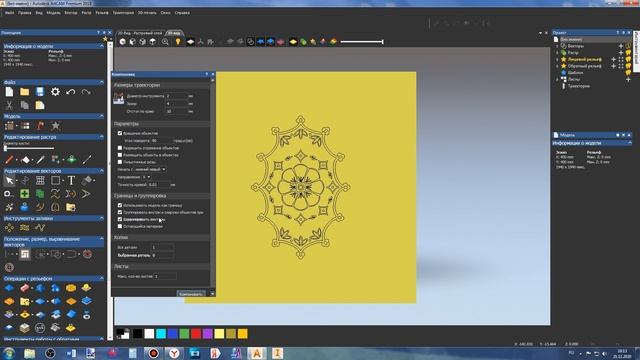
Task: Select the Text creation tool
Action: (x=71, y=180)
